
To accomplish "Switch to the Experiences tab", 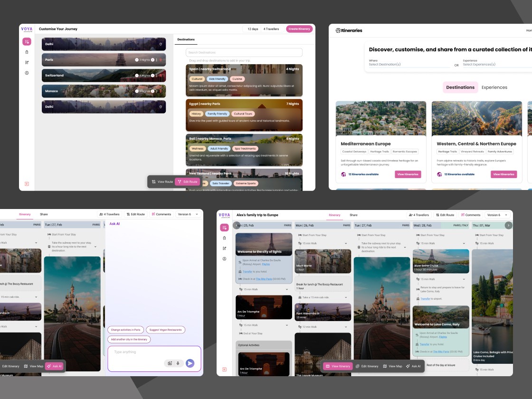I will 494,87.
